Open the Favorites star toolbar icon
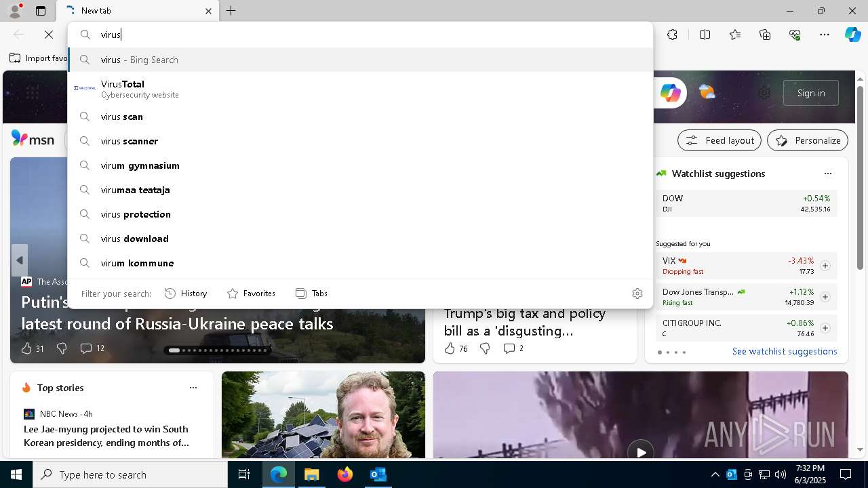The height and width of the screenshot is (488, 868). pyautogui.click(x=735, y=35)
